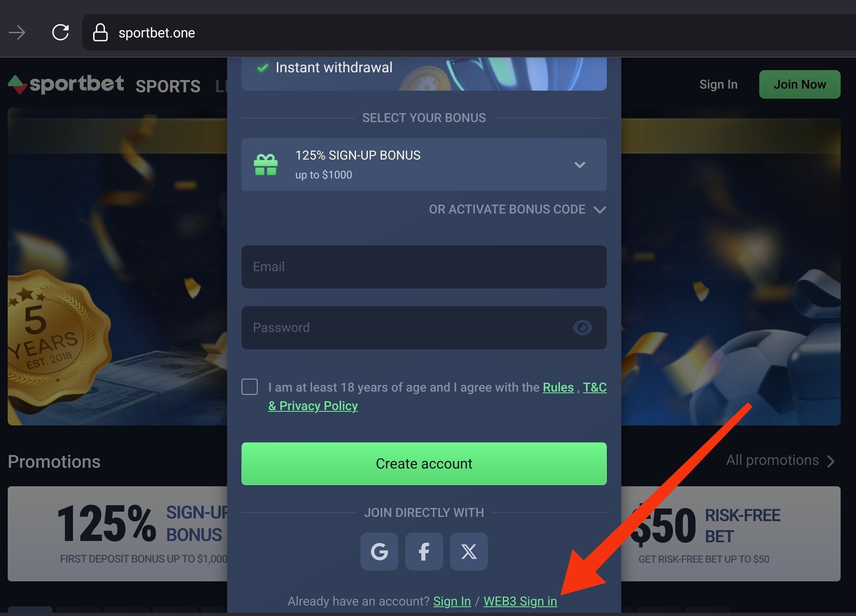Click the Create account button

(x=424, y=464)
